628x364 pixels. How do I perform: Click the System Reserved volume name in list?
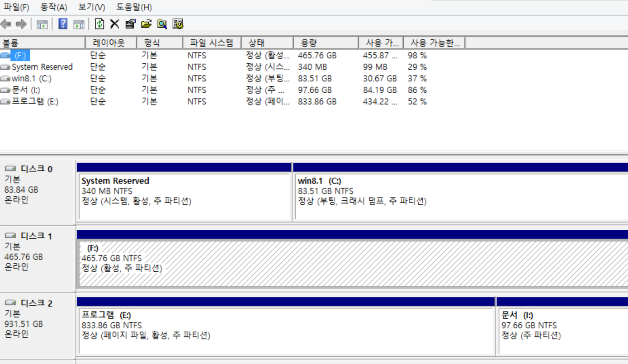pyautogui.click(x=42, y=67)
